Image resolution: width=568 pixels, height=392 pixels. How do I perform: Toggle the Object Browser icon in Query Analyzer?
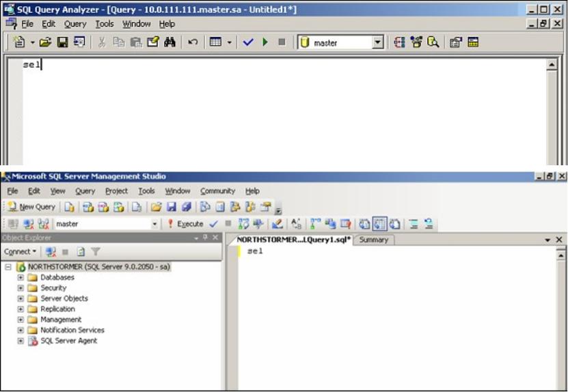tap(416, 42)
